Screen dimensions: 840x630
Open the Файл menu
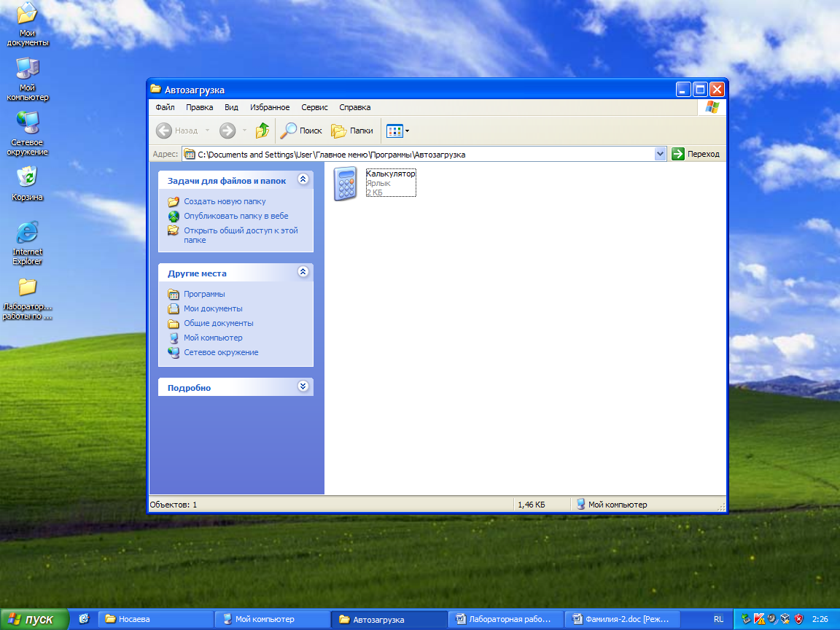pyautogui.click(x=165, y=107)
